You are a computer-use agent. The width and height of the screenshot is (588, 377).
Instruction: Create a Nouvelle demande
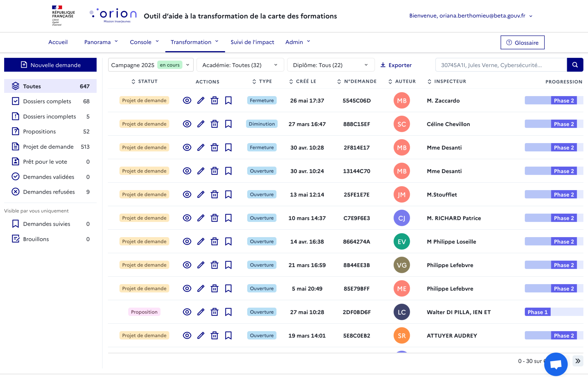tap(50, 65)
